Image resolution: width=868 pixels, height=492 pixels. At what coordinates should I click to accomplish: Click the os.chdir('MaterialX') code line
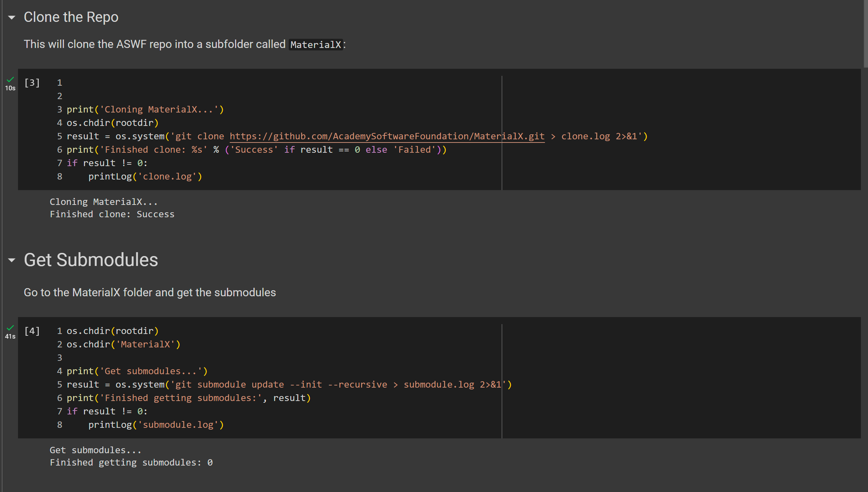[124, 345]
